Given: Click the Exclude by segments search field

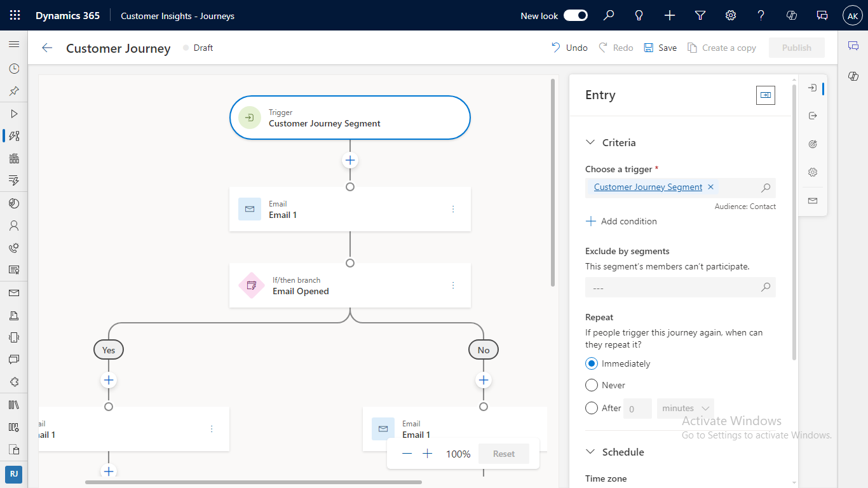Looking at the screenshot, I should point(674,288).
